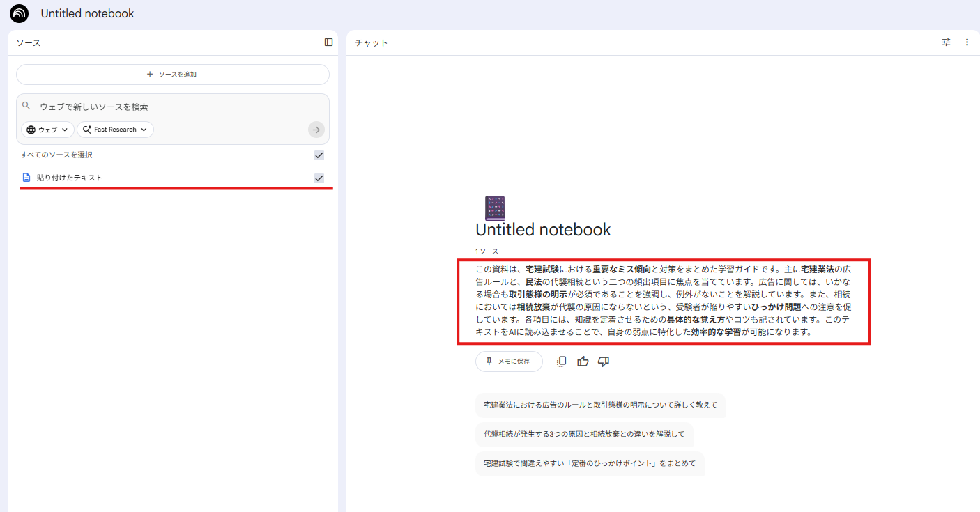Click the Untitled notebook title in header
The height and width of the screenshot is (512, 980).
87,13
